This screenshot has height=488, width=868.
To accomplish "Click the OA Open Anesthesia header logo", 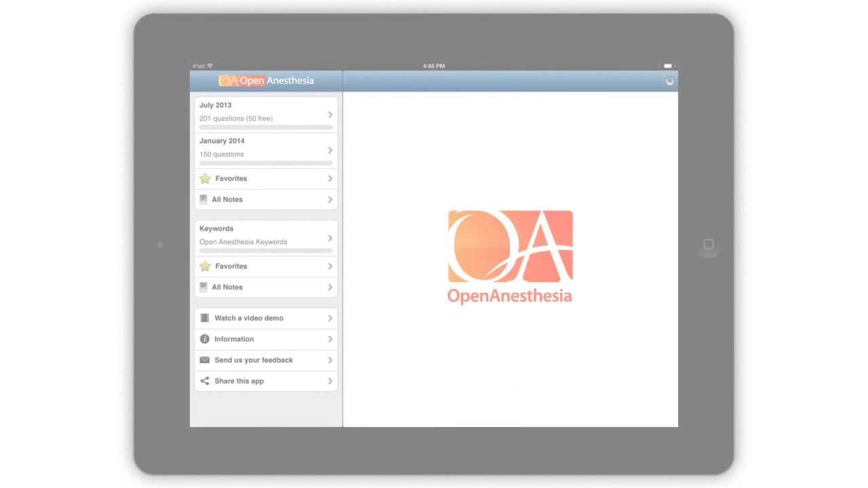I will click(267, 81).
